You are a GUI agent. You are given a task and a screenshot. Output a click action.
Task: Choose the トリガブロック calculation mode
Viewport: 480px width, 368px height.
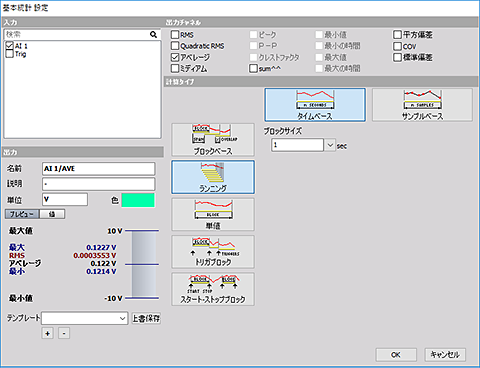(213, 252)
